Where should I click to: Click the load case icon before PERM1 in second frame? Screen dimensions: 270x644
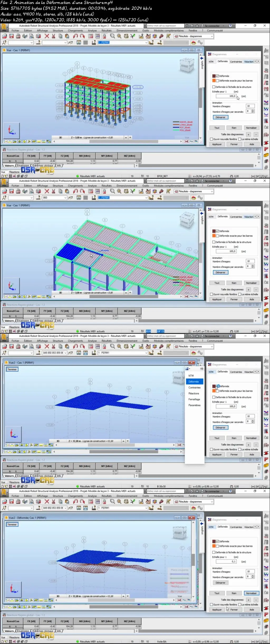coord(94,198)
